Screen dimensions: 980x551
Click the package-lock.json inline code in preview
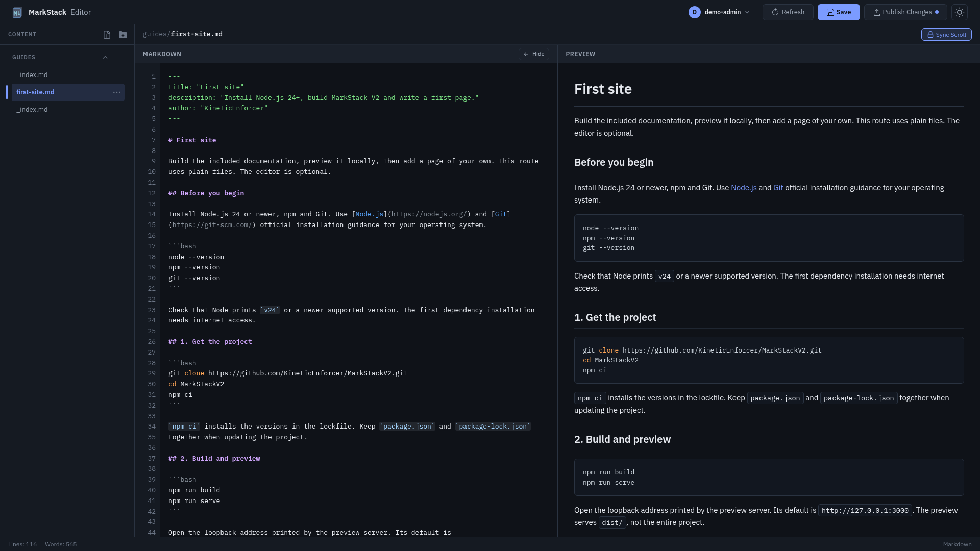click(x=859, y=398)
